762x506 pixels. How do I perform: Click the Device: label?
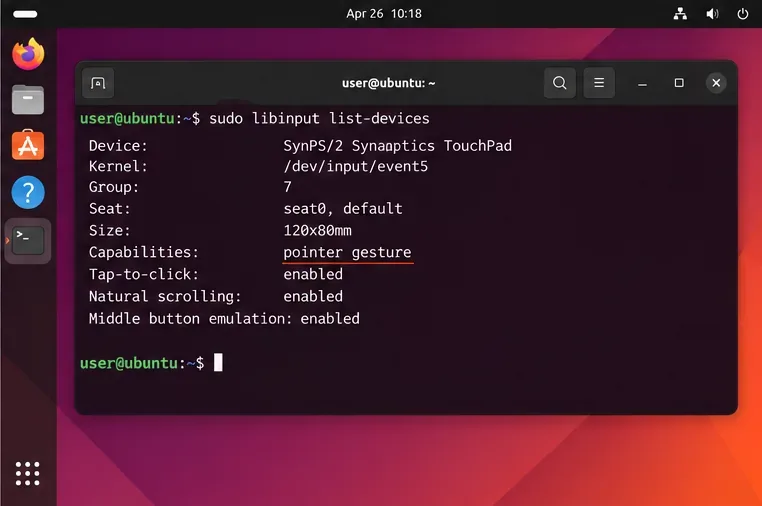pos(118,146)
